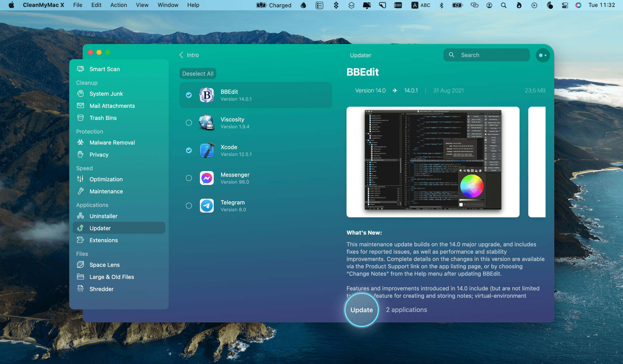Screen dimensions: 623x364
Task: Click inside the Search field
Action: point(486,55)
